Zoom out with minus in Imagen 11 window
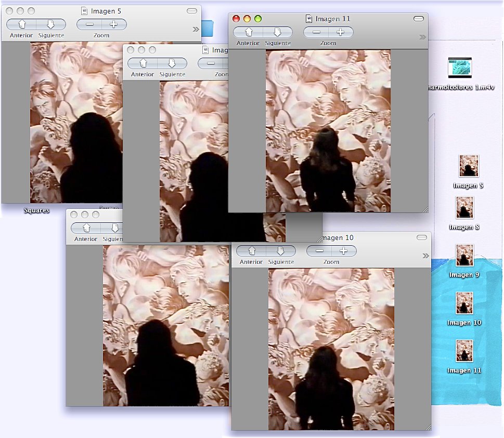Screen dimensions: 504x438 coord(316,32)
